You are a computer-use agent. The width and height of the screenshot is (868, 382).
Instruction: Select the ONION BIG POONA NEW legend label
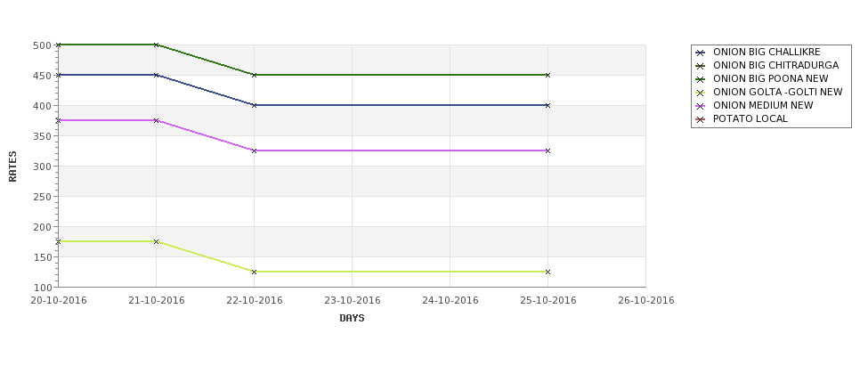[x=771, y=78]
